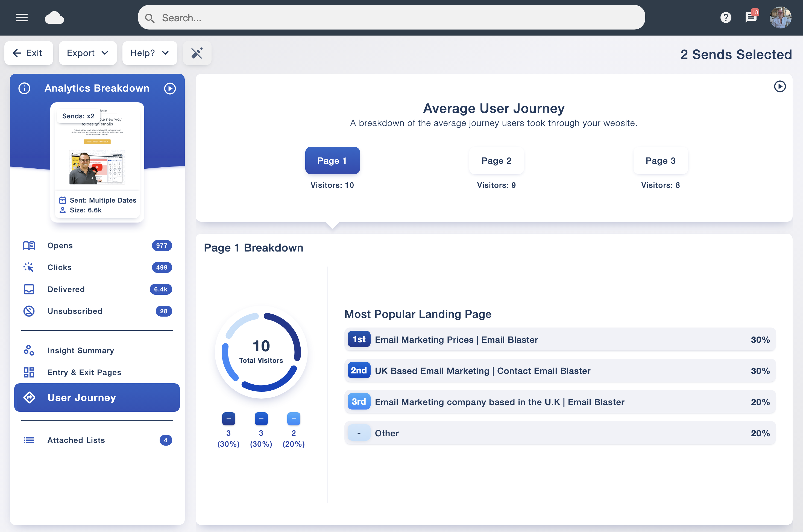
Task: Click the Entry & Exit Pages grid icon
Action: [29, 372]
